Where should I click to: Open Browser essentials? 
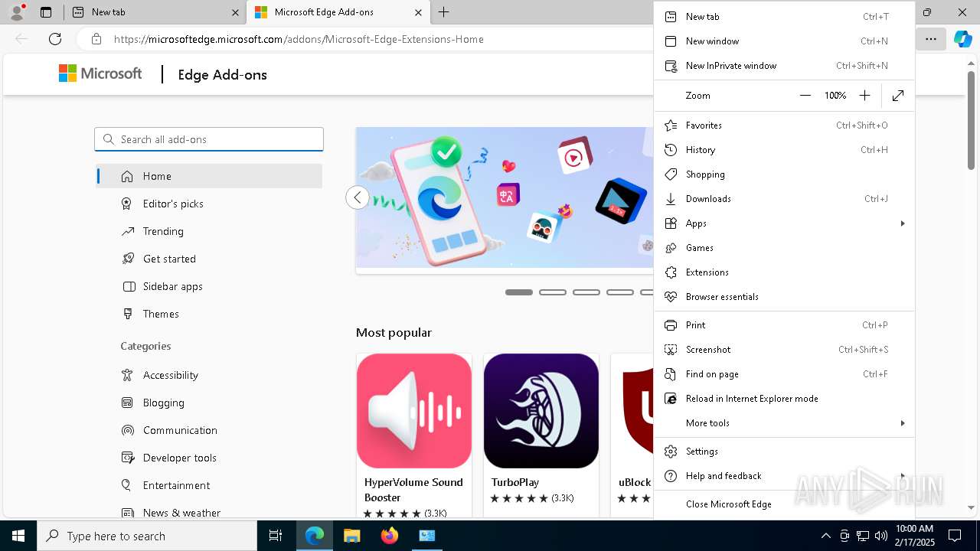click(x=785, y=297)
